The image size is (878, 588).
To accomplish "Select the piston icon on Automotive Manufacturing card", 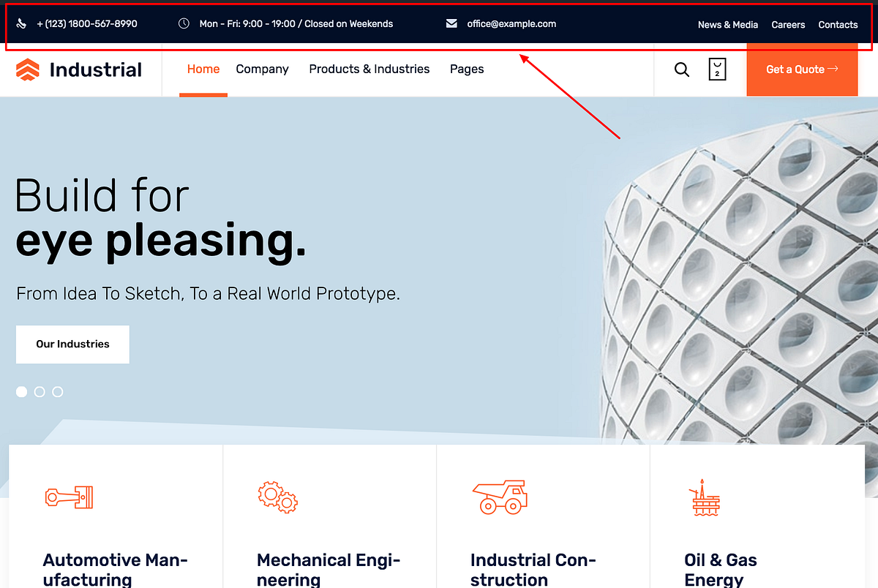I will click(x=70, y=497).
